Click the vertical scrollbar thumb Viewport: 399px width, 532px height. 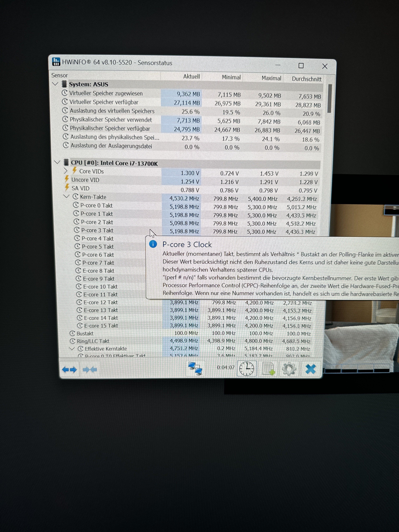point(330,98)
